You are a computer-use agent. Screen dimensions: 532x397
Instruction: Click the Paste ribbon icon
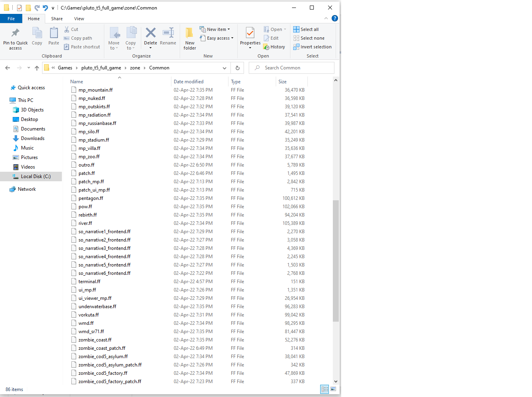[x=54, y=33]
